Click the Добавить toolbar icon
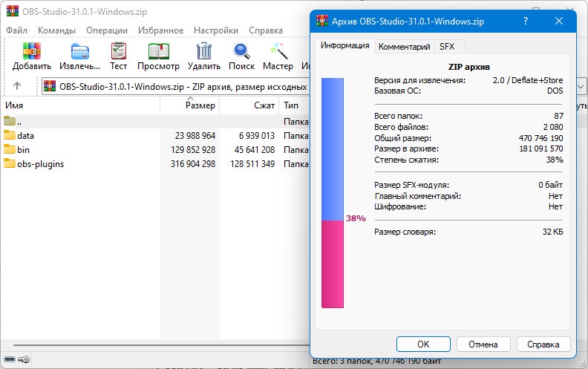 [x=31, y=51]
